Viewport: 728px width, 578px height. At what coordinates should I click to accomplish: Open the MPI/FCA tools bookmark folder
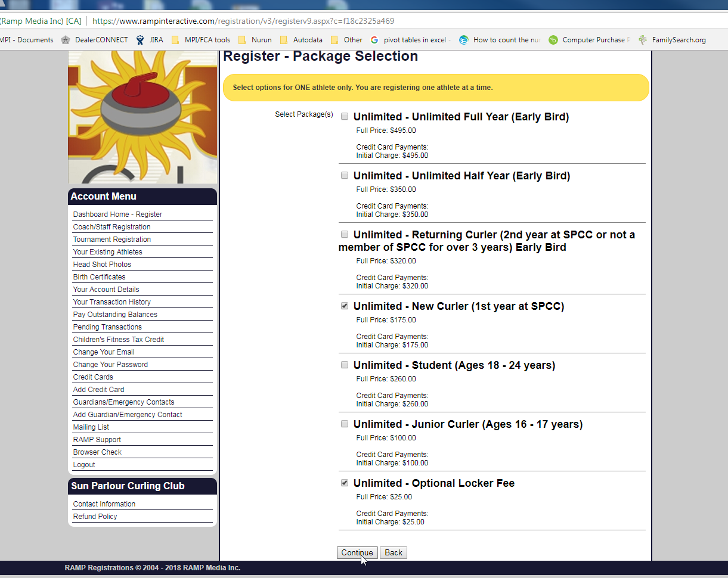201,40
